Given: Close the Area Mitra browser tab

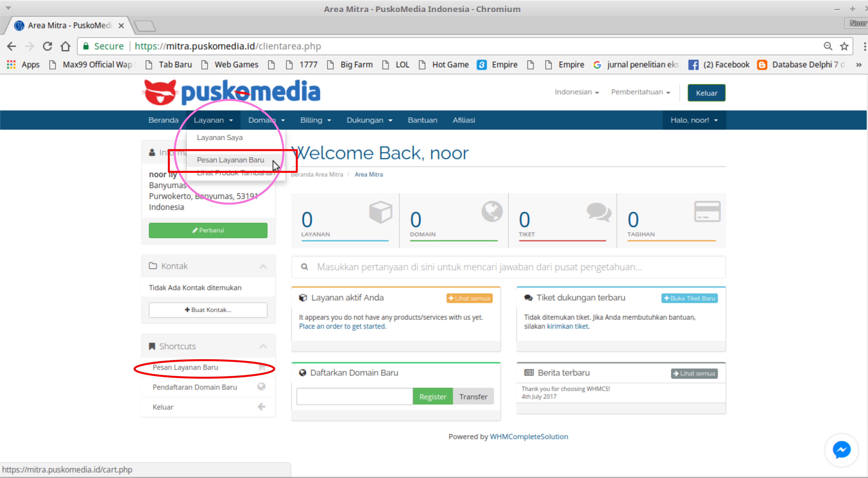Looking at the screenshot, I should (x=121, y=25).
